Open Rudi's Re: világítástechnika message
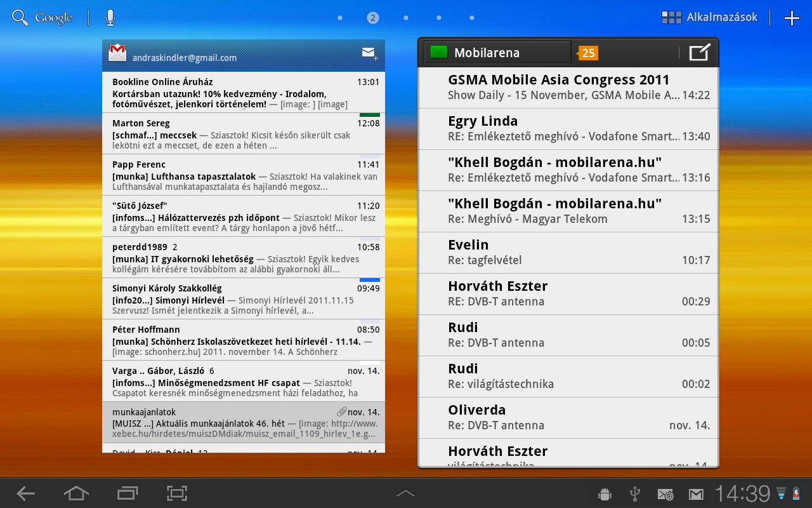 click(568, 377)
